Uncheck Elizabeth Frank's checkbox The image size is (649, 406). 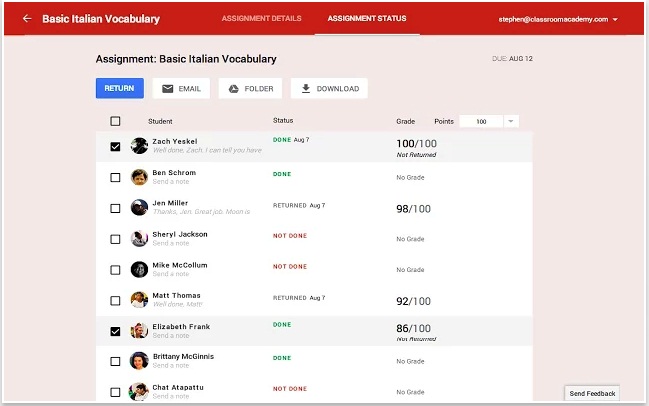coord(115,331)
